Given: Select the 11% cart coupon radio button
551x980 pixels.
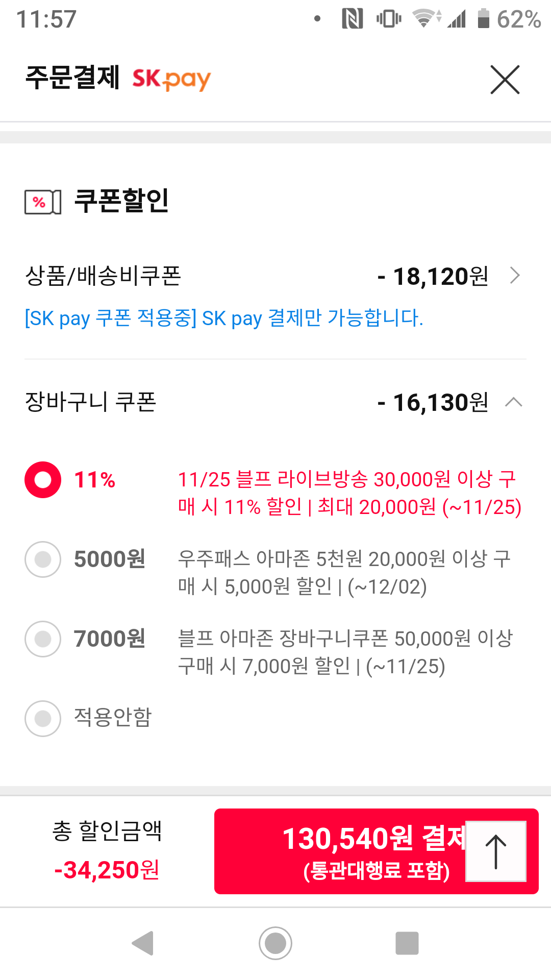Looking at the screenshot, I should tap(43, 480).
